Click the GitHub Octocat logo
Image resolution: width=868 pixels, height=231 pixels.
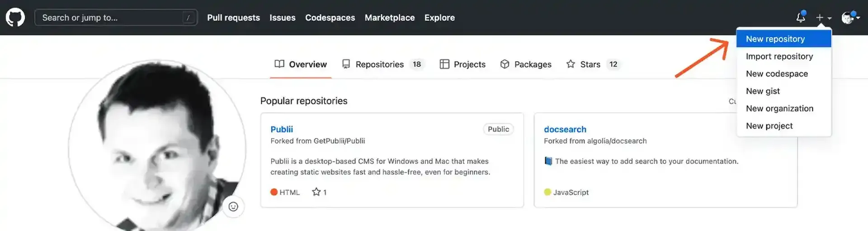coord(15,18)
